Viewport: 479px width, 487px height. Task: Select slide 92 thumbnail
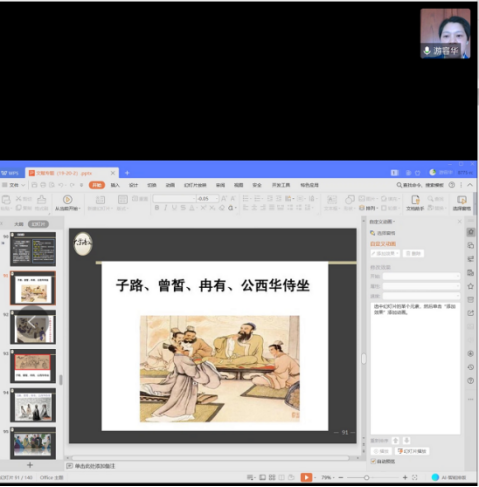coord(33,327)
